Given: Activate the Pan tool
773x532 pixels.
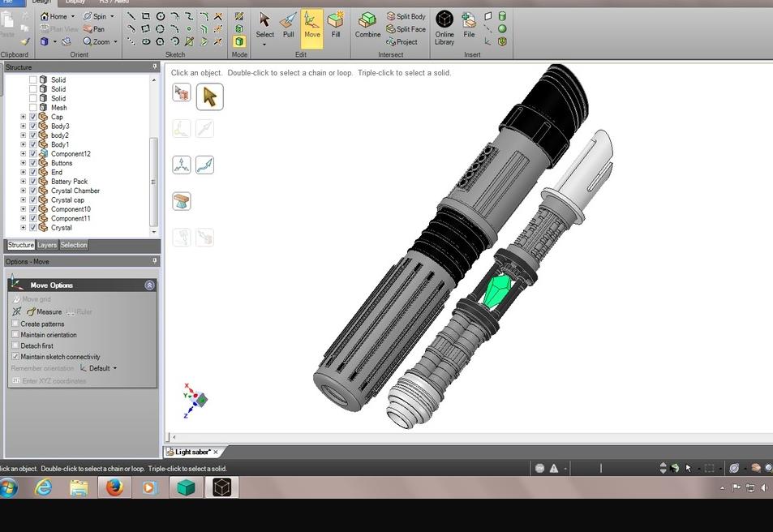Looking at the screenshot, I should (x=93, y=29).
